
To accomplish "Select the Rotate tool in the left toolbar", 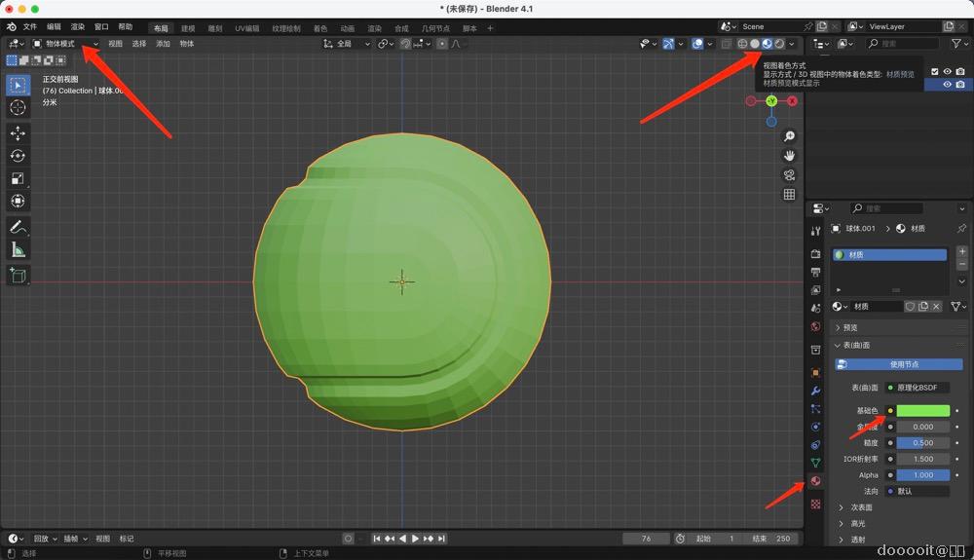I will point(18,156).
